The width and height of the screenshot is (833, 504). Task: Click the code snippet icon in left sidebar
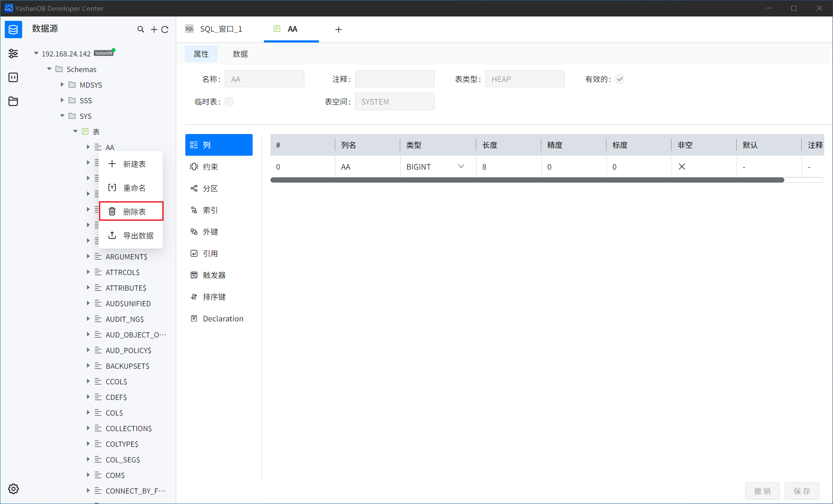click(x=13, y=77)
